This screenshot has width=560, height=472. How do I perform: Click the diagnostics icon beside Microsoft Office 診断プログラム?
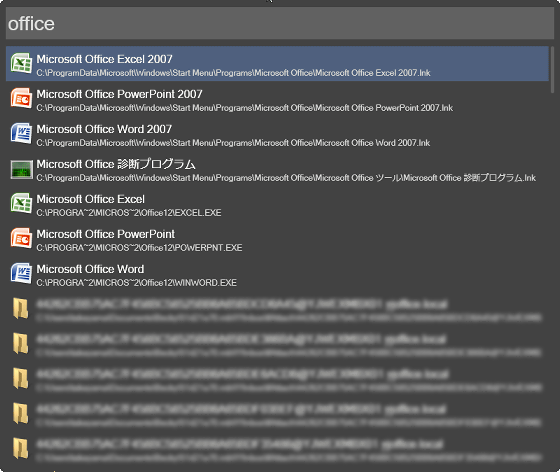click(21, 169)
